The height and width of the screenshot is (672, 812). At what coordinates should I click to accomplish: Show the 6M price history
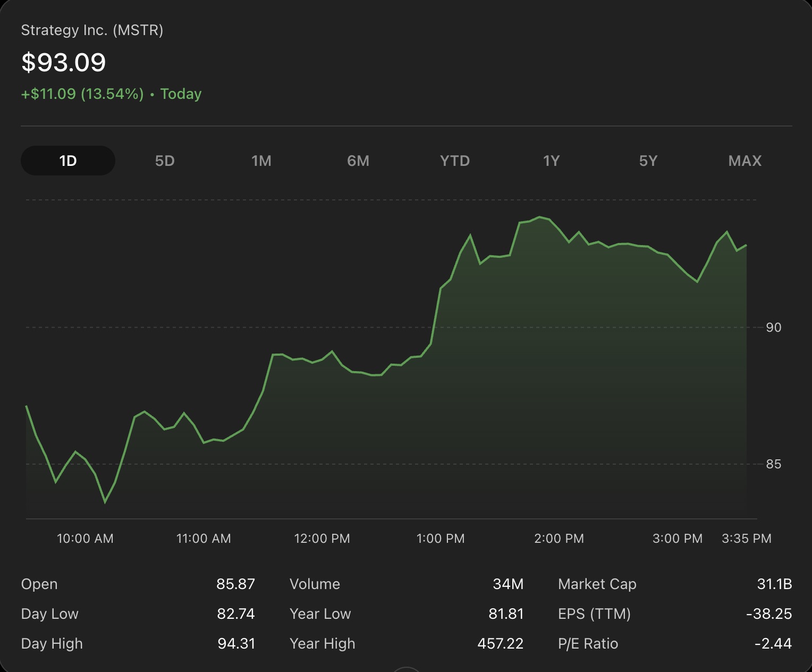tap(358, 161)
